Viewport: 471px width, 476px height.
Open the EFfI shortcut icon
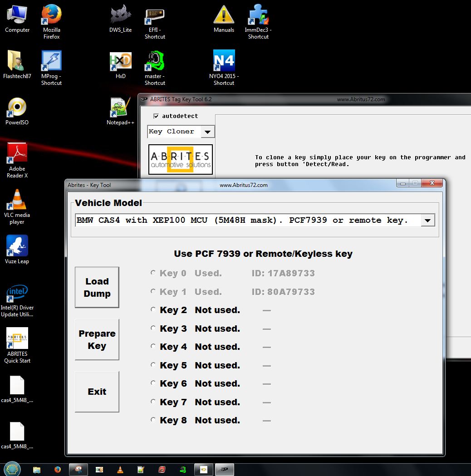155,15
